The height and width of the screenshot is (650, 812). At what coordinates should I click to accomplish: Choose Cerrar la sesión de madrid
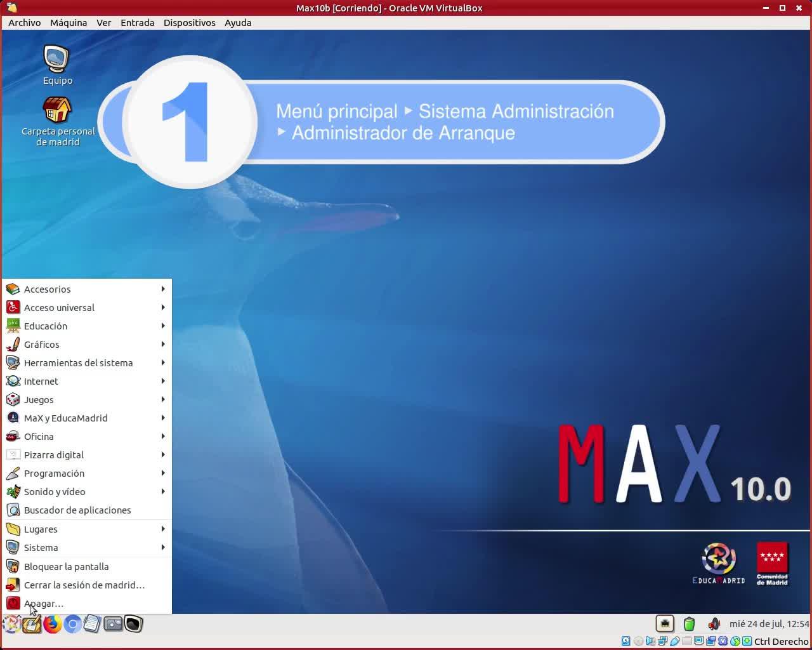(x=87, y=585)
